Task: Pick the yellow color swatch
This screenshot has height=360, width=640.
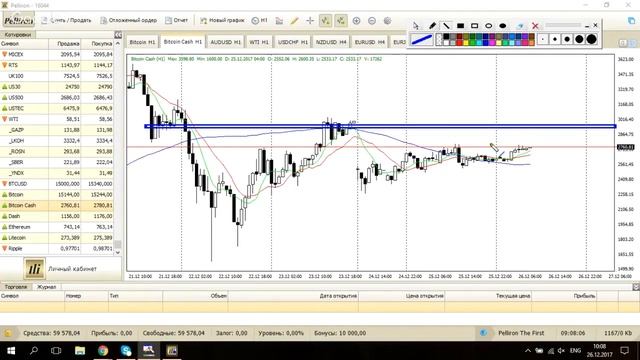Action: click(466, 43)
